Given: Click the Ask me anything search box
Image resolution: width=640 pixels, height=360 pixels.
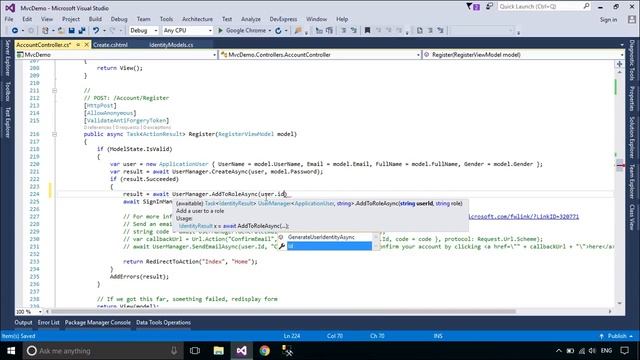Looking at the screenshot, I should click(102, 351).
